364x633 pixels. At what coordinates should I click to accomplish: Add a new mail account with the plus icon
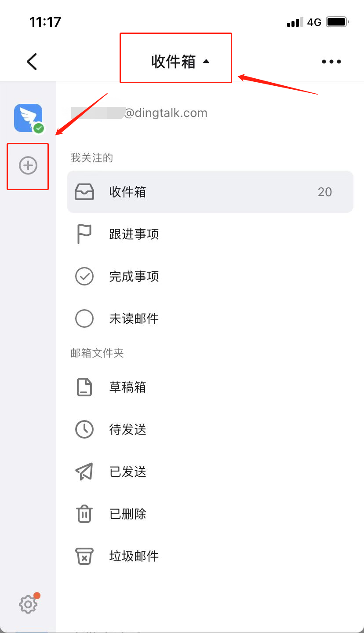(x=28, y=166)
